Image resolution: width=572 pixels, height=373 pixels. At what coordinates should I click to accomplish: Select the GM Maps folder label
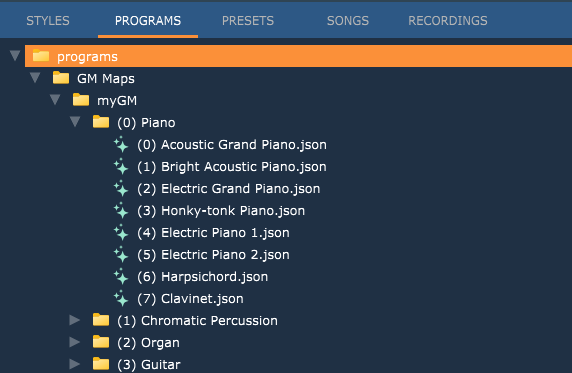(x=106, y=78)
